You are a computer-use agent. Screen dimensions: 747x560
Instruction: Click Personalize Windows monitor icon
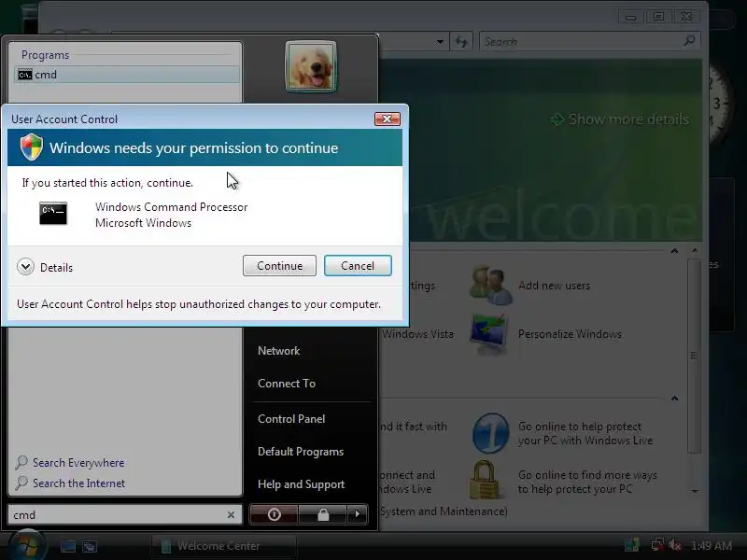488,333
